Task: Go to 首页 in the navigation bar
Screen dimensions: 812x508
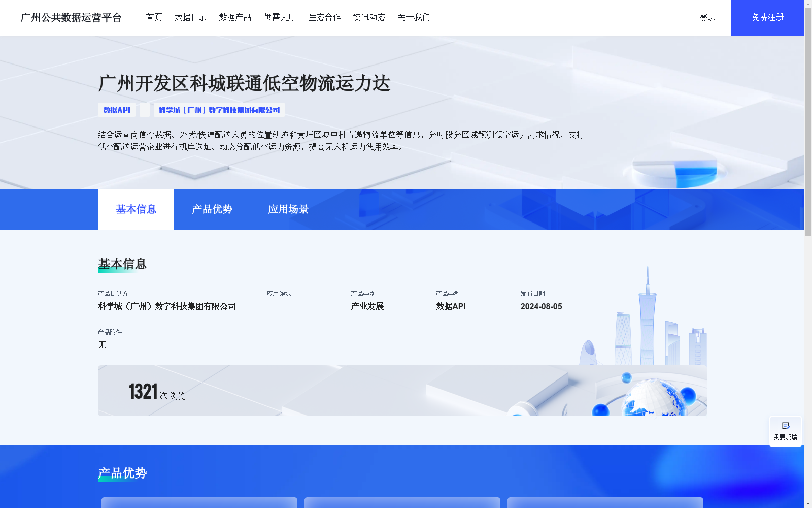Action: (x=154, y=17)
